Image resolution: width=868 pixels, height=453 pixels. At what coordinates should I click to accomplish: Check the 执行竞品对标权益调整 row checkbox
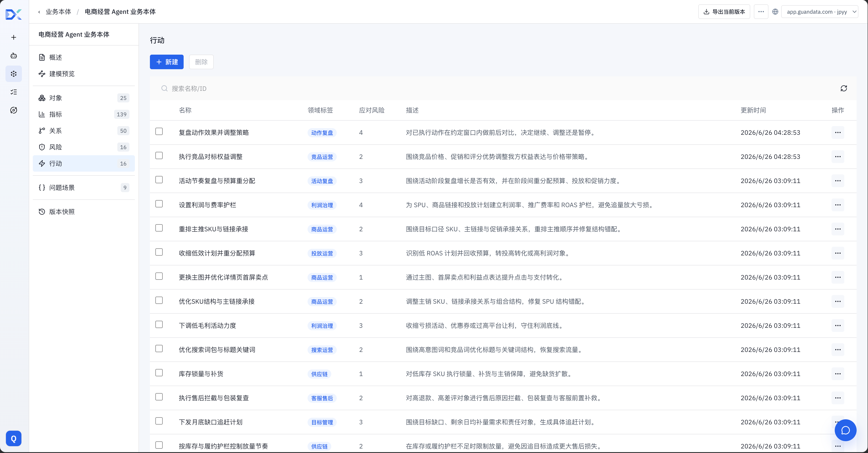pos(159,156)
